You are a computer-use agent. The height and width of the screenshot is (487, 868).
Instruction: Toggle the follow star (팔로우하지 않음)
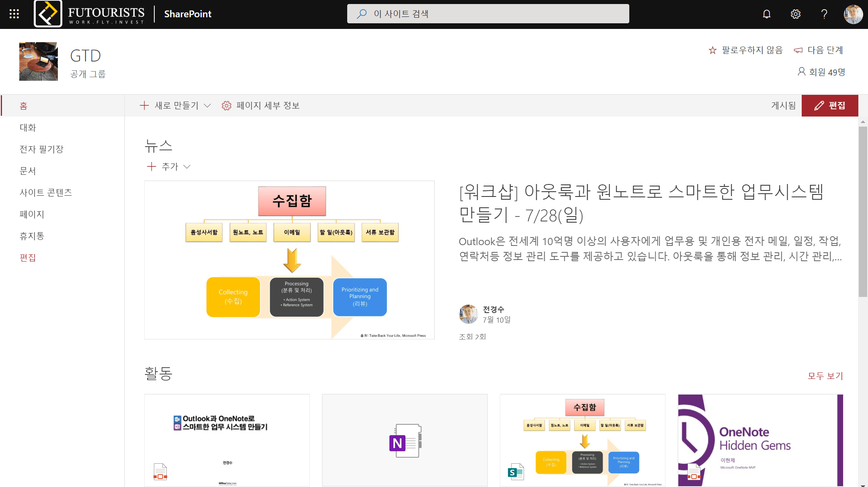point(712,50)
